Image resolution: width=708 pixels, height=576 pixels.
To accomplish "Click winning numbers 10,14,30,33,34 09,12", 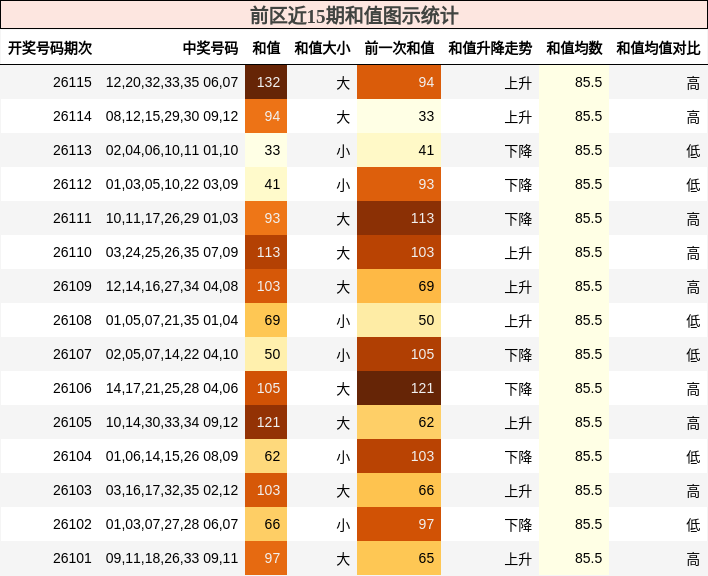I will (x=172, y=422).
